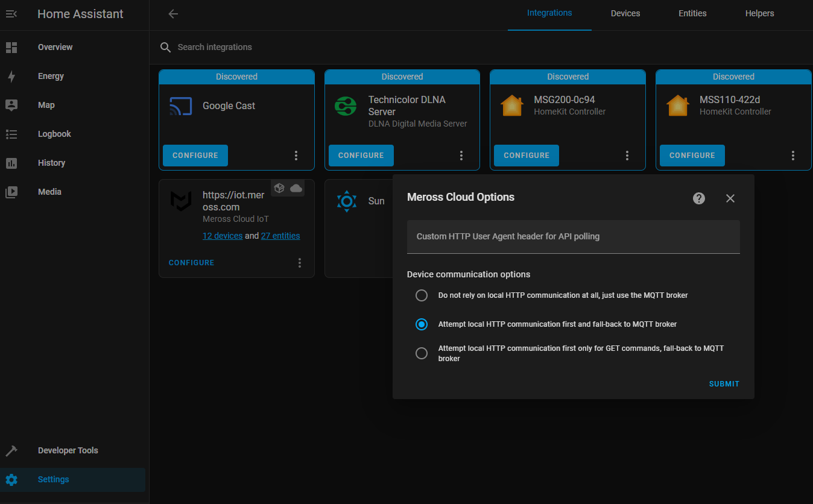Viewport: 813px width, 504px height.
Task: Open Developer Tools in sidebar
Action: click(x=72, y=450)
